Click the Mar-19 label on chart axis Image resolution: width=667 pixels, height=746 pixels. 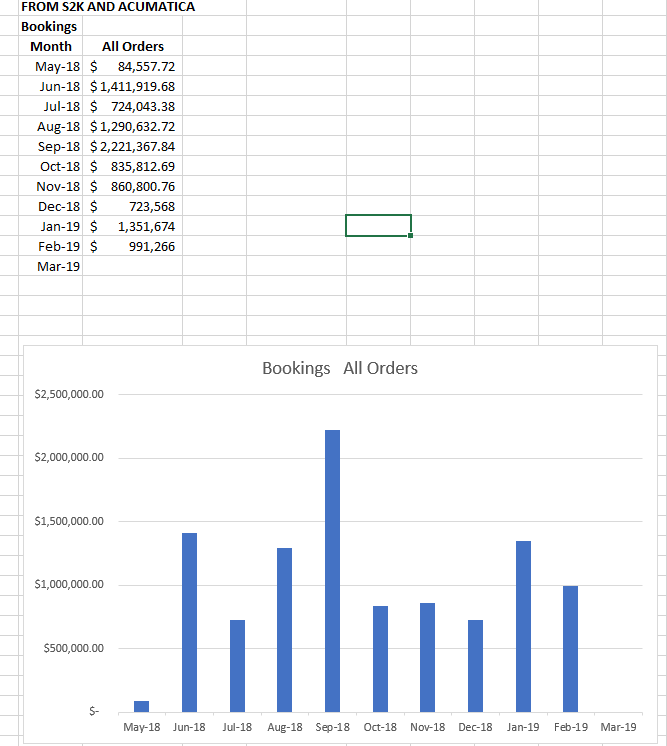point(617,727)
